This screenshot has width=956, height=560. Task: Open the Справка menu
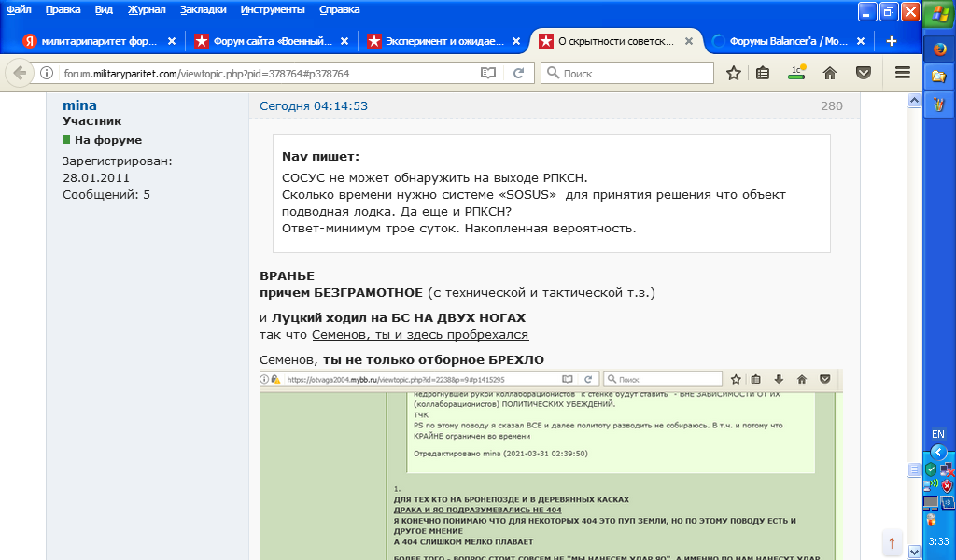pyautogui.click(x=339, y=9)
